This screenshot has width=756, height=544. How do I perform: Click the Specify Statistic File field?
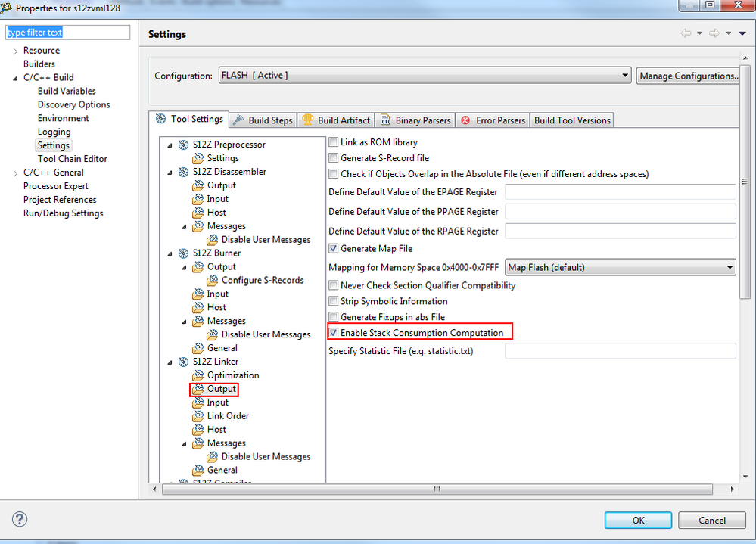pyautogui.click(x=621, y=351)
